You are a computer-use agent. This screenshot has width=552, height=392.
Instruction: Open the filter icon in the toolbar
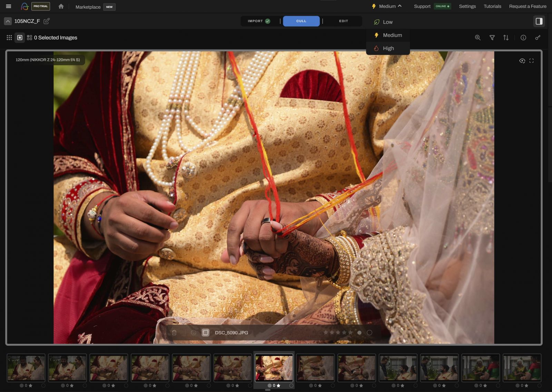click(493, 38)
